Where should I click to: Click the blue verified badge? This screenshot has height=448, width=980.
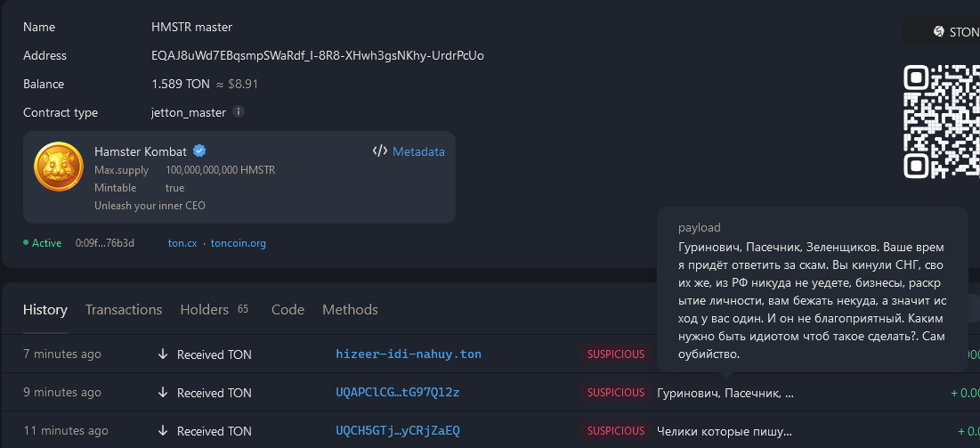click(200, 151)
